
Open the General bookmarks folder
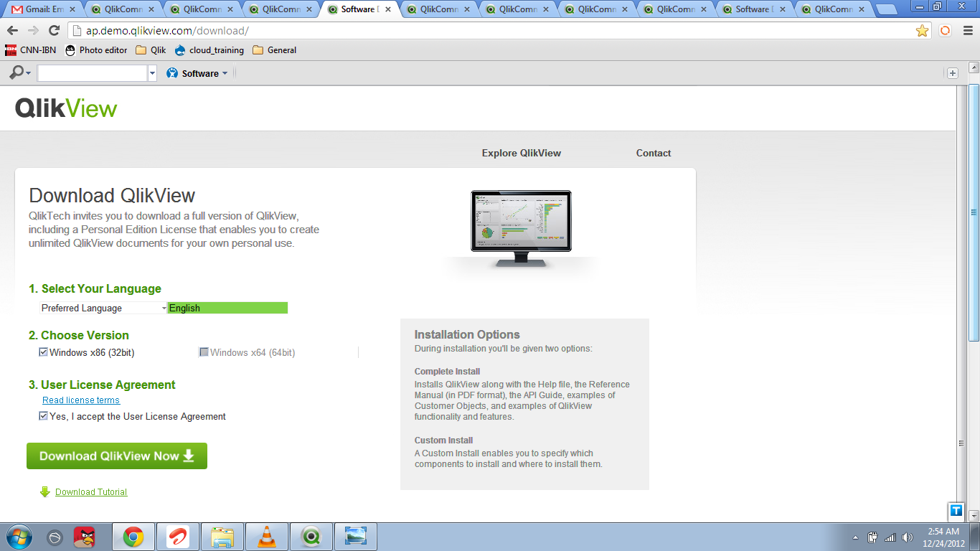274,50
